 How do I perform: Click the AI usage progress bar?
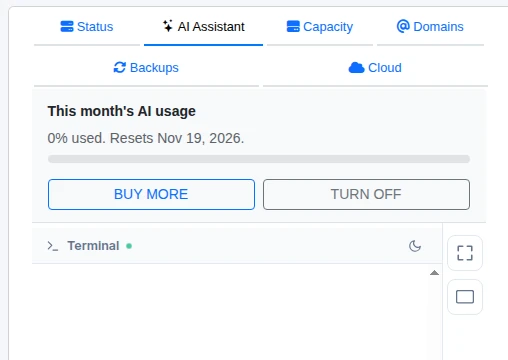259,159
